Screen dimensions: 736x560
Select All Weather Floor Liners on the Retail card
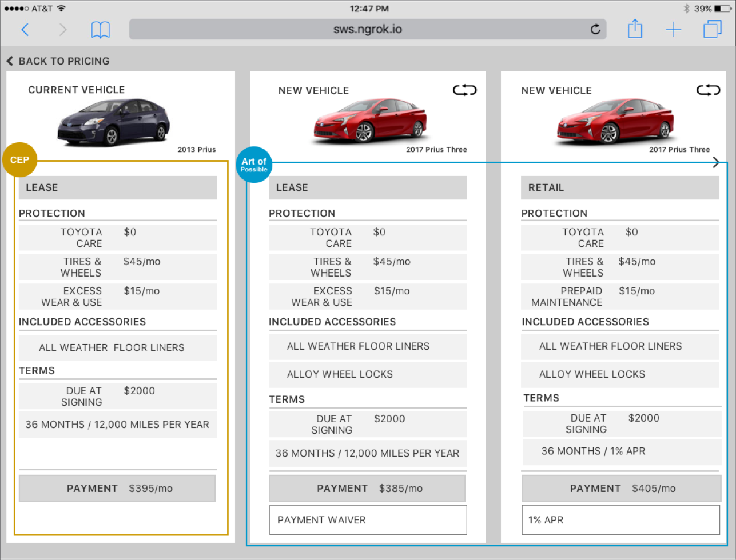[x=620, y=346]
